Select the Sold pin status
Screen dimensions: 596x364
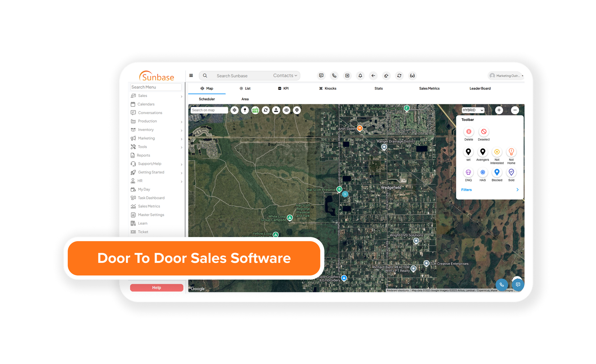[x=511, y=172]
